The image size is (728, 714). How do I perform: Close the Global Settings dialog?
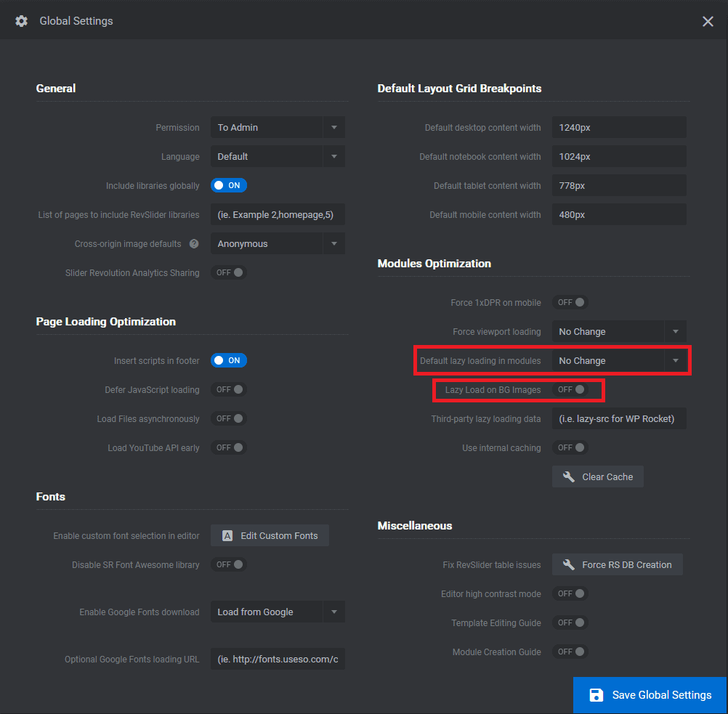coord(708,21)
